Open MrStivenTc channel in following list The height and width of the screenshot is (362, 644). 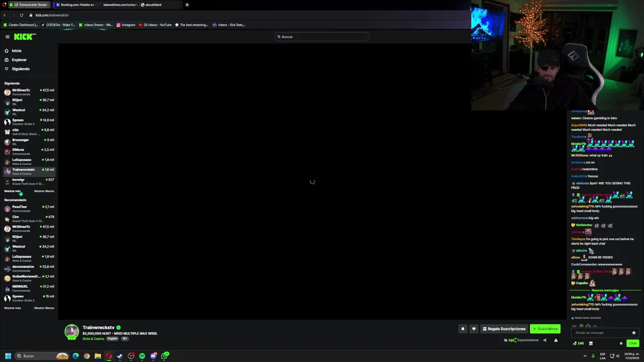(29, 92)
